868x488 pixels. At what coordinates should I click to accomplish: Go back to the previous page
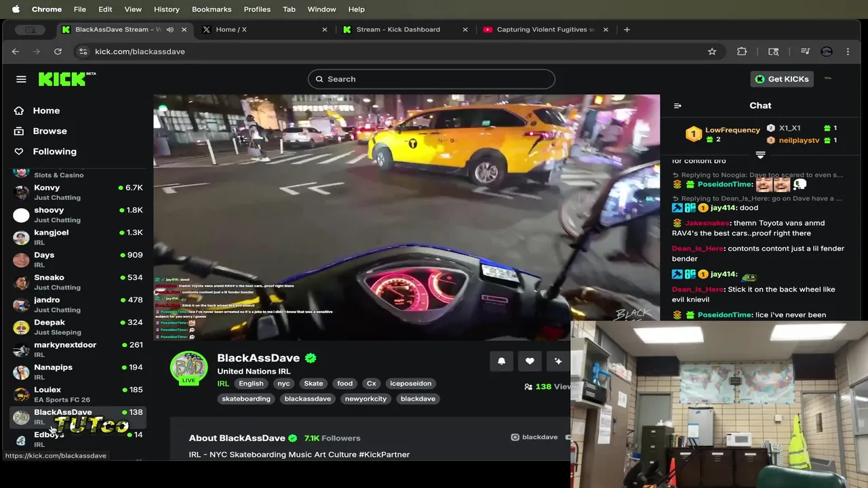click(x=16, y=52)
